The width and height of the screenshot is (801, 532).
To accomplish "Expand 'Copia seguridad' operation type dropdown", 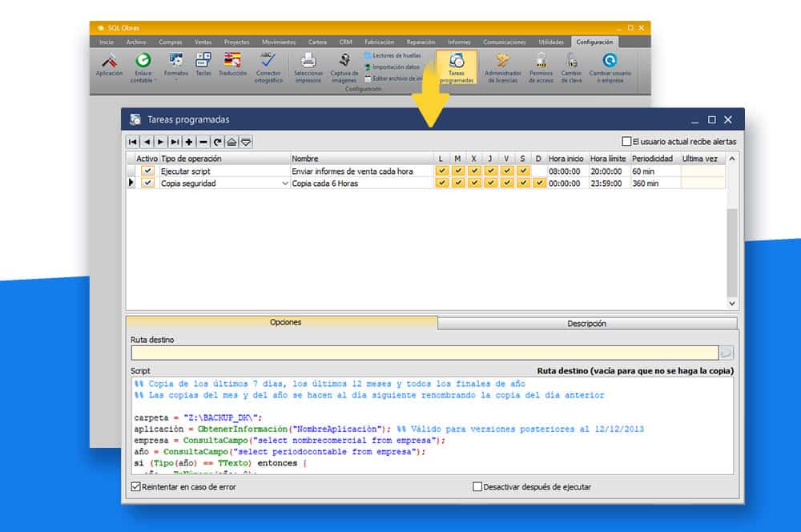I will tap(285, 183).
